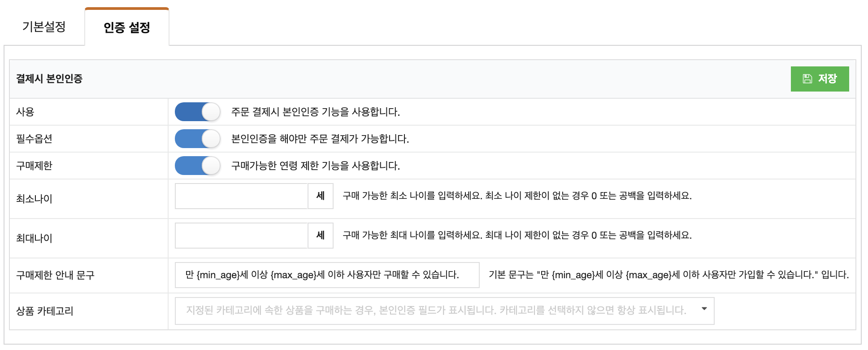Click the 구매가능한 연령 제한 기능 description

click(316, 166)
